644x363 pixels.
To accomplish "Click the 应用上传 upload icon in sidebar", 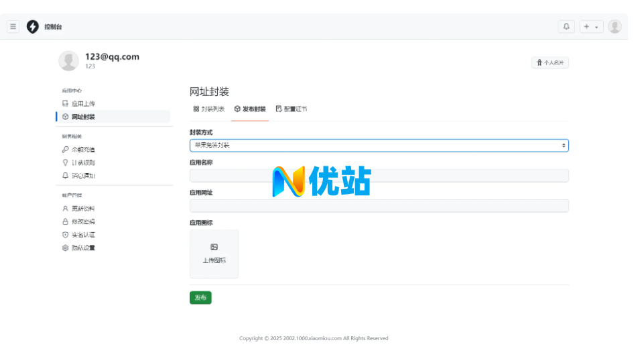I will coord(65,104).
